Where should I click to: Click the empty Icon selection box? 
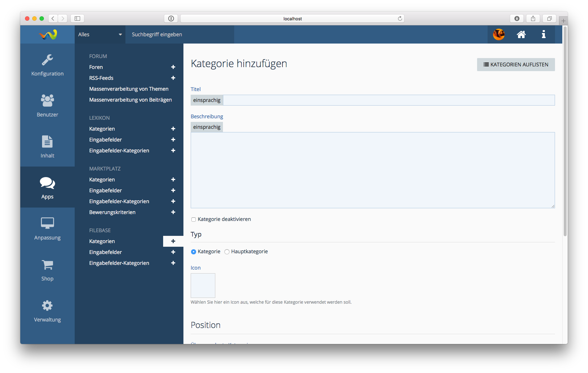pyautogui.click(x=203, y=286)
